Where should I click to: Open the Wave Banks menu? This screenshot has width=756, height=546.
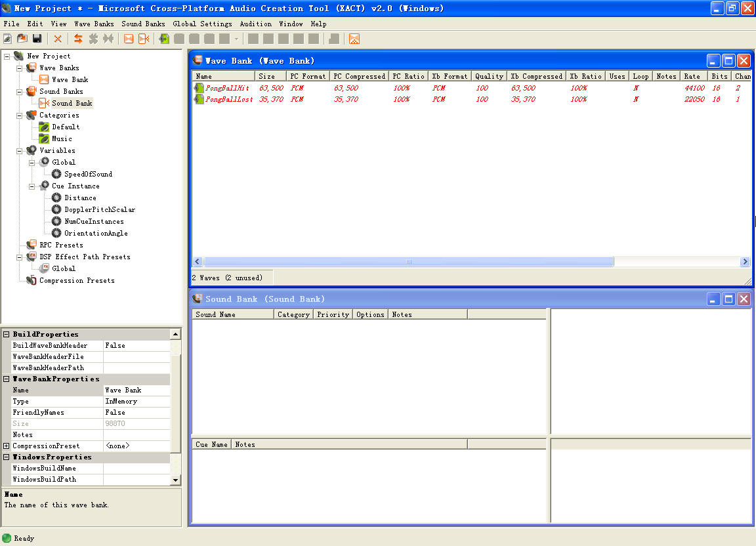click(x=94, y=24)
